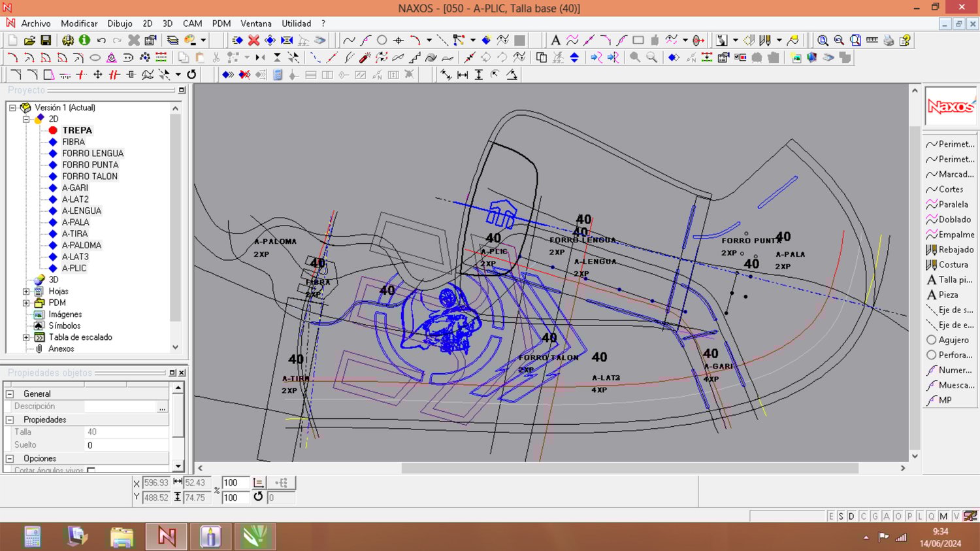Image resolution: width=980 pixels, height=551 pixels.
Task: Click the open folder toolbar icon
Action: (29, 41)
